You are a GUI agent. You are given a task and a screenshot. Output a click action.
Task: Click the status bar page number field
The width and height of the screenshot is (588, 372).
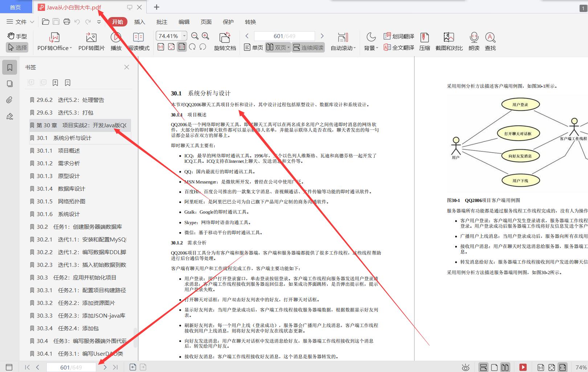[x=71, y=367]
